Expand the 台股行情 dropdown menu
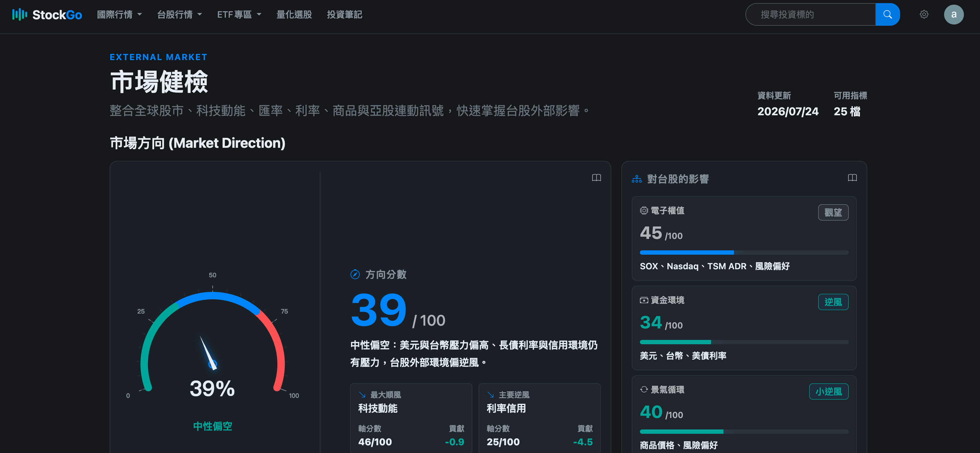 (x=179, y=15)
